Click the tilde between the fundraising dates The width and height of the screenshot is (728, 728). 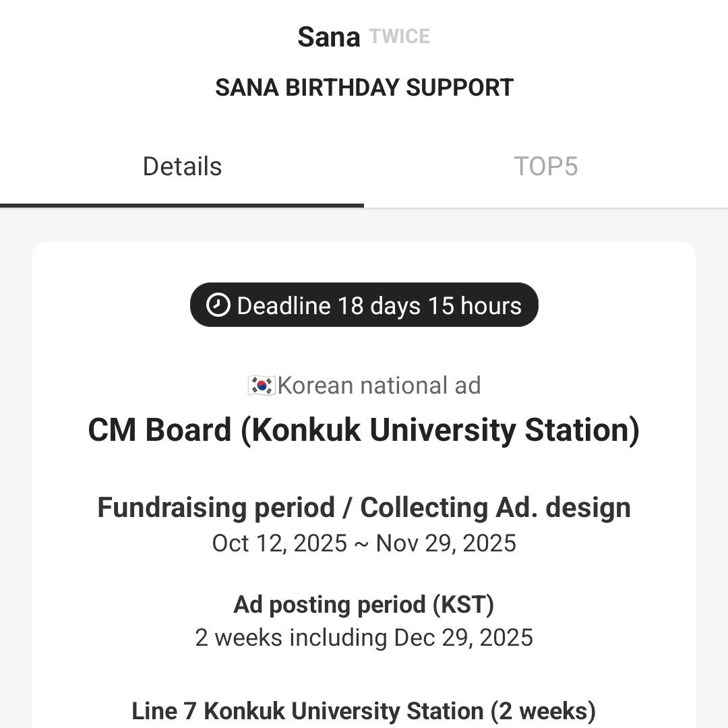(361, 544)
